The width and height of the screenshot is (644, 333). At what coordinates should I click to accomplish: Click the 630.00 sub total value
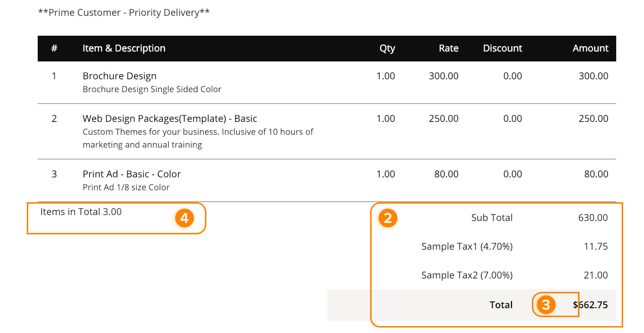point(593,218)
